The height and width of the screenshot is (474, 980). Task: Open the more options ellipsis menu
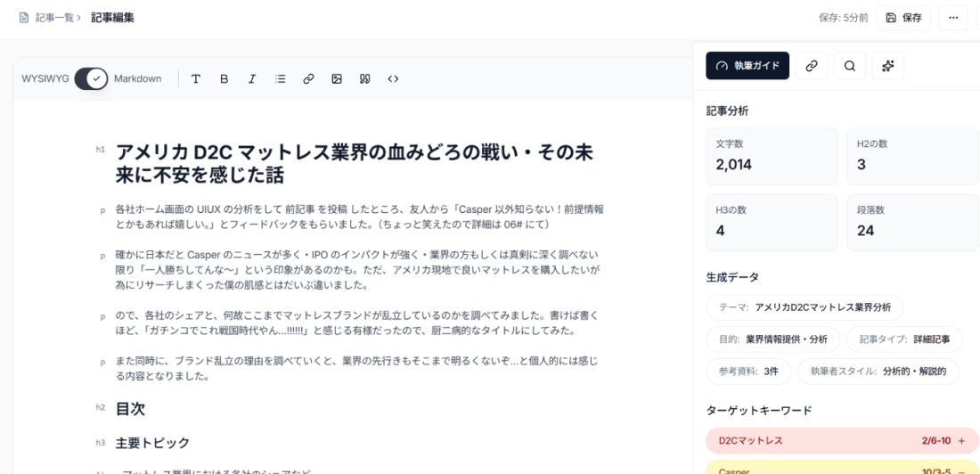tap(954, 18)
